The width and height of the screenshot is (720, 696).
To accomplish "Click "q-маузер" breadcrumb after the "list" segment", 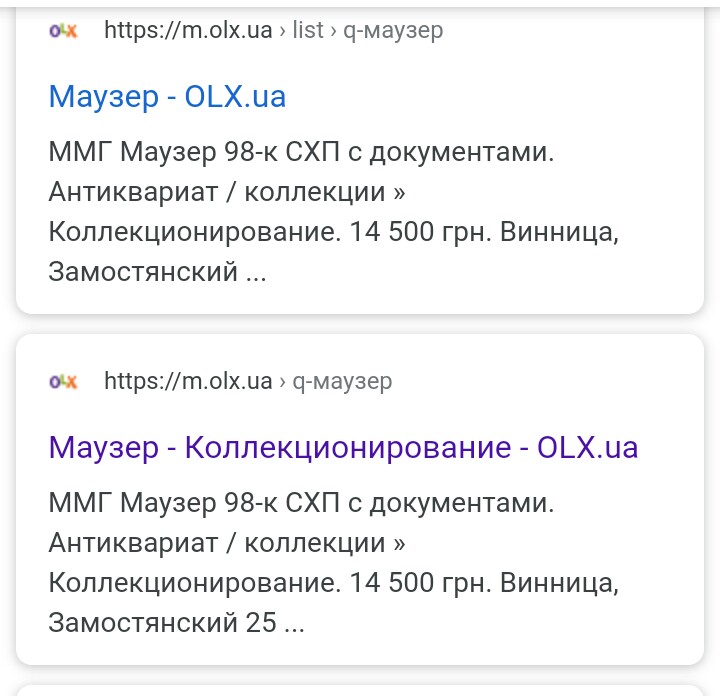I will click(x=393, y=30).
